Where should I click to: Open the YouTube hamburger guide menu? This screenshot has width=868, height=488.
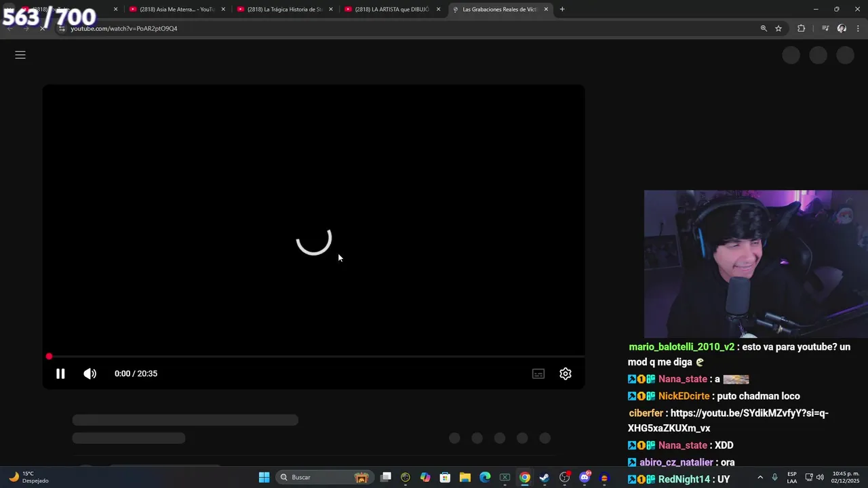click(20, 55)
